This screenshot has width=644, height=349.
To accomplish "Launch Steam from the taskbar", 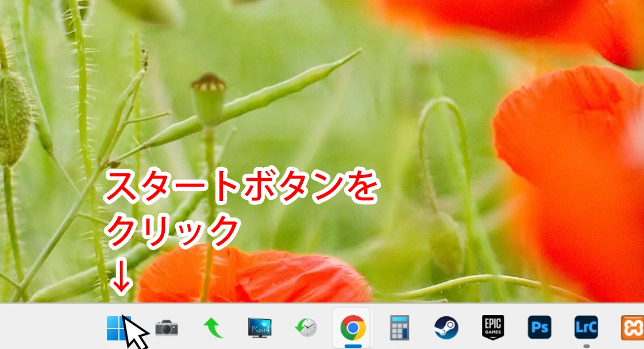I will [x=446, y=328].
